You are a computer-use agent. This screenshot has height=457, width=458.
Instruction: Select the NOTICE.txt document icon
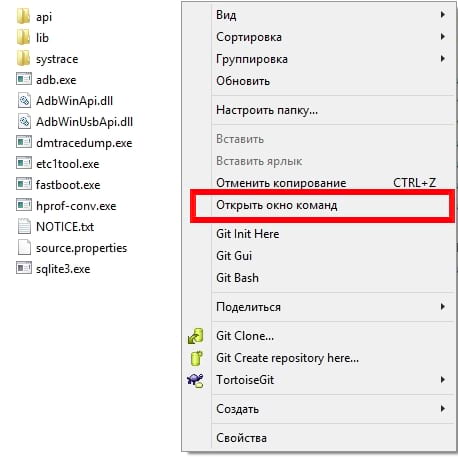(x=24, y=226)
